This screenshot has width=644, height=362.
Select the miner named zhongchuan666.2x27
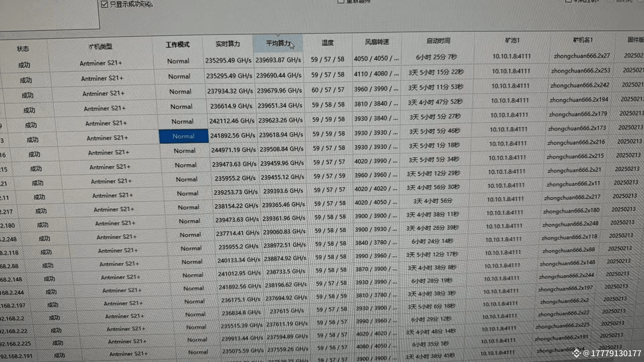[x=582, y=56]
